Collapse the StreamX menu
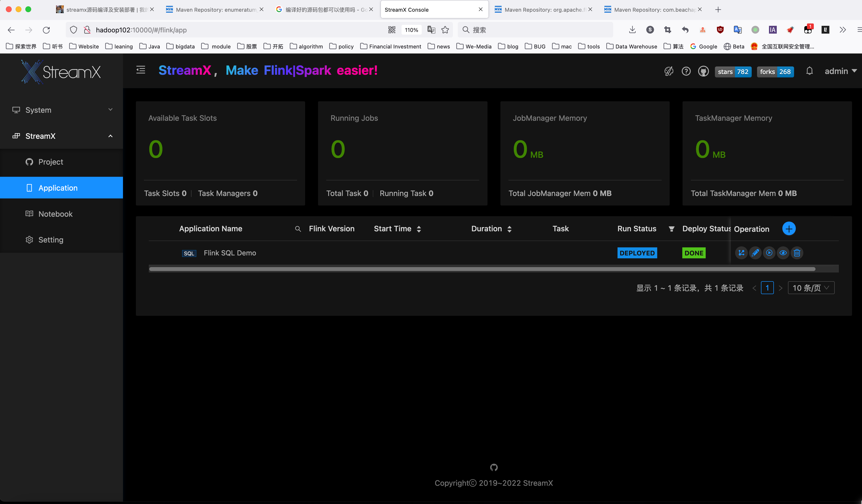This screenshot has height=504, width=862. pyautogui.click(x=62, y=136)
